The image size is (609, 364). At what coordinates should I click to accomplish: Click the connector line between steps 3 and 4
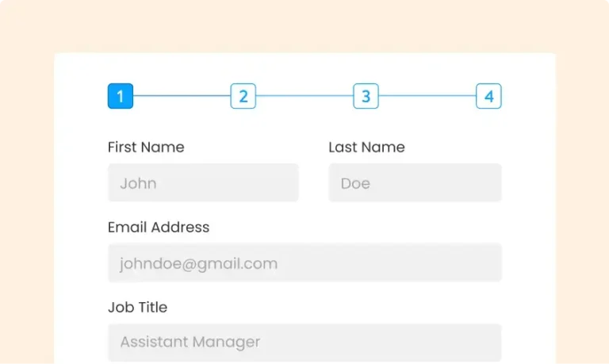[x=427, y=97]
